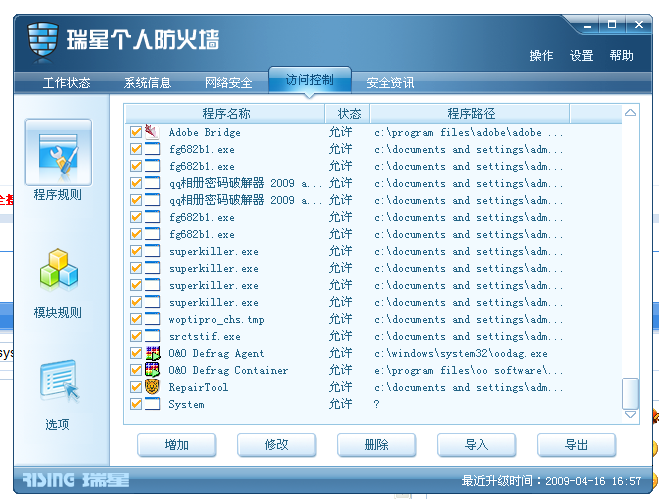
Task: Uncheck the Adobe Bridge checkbox
Action: 136,132
